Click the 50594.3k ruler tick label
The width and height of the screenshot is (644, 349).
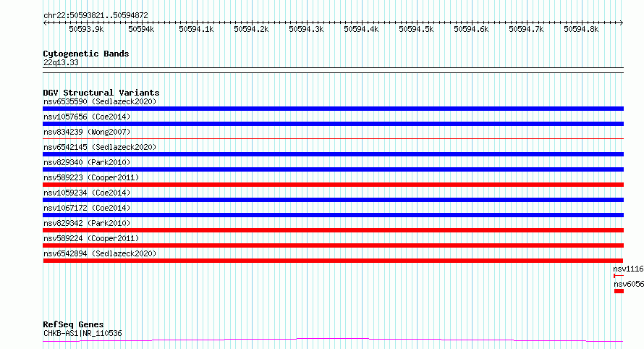(306, 30)
